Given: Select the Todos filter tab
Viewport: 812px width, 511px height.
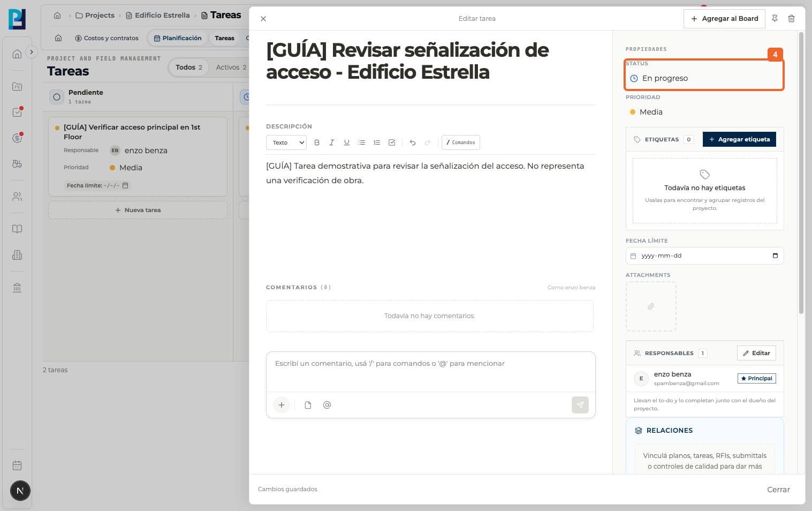Looking at the screenshot, I should tap(189, 67).
